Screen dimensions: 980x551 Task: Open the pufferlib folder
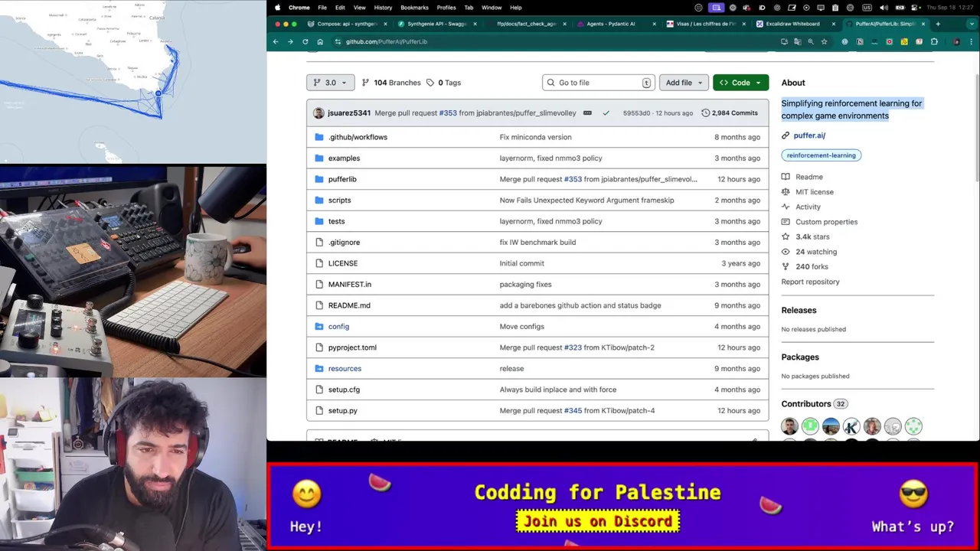[342, 179]
